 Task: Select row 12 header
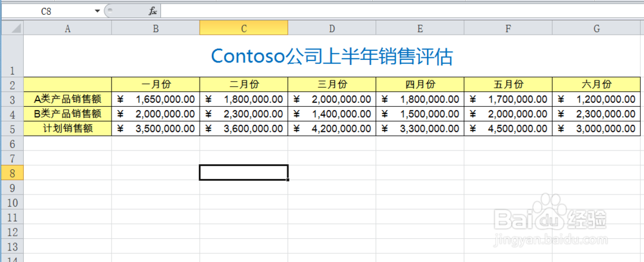pos(12,232)
